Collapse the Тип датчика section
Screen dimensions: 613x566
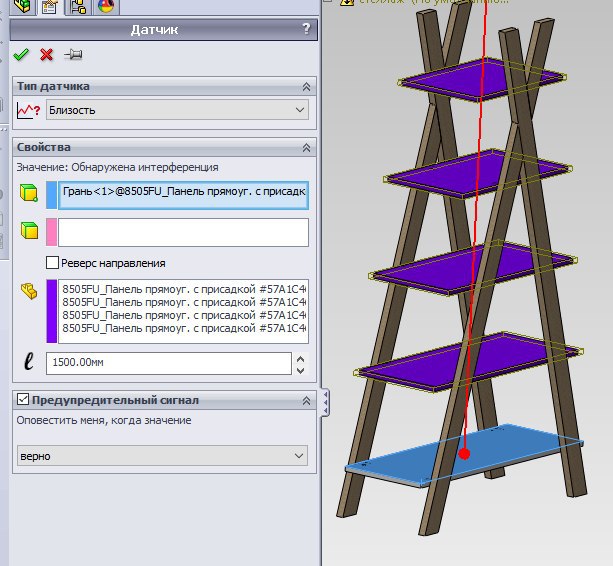point(306,87)
